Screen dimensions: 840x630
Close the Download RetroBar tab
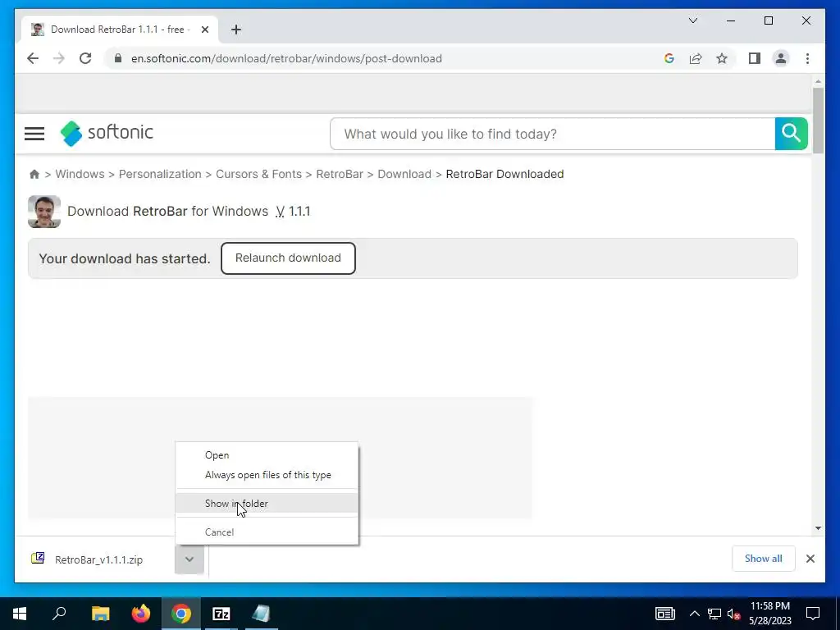click(x=204, y=30)
